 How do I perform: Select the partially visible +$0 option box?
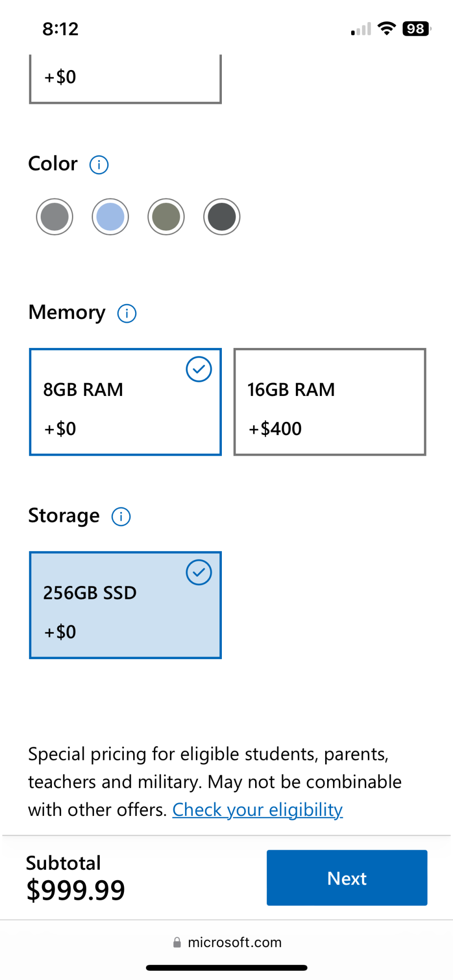click(x=125, y=79)
